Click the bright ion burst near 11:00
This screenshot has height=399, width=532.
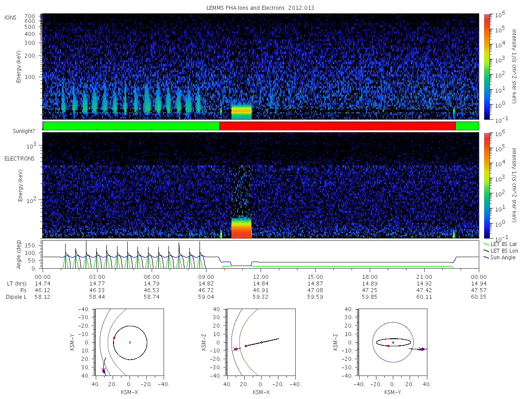(x=241, y=112)
